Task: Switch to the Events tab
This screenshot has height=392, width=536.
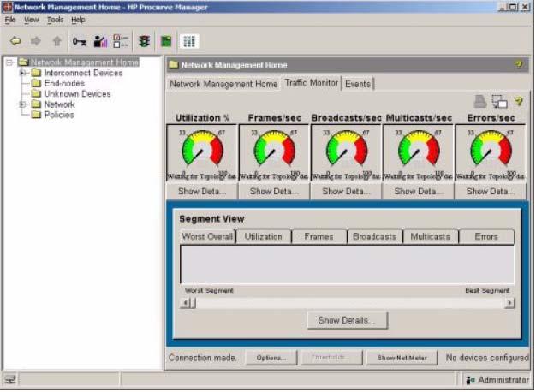Action: pos(358,84)
